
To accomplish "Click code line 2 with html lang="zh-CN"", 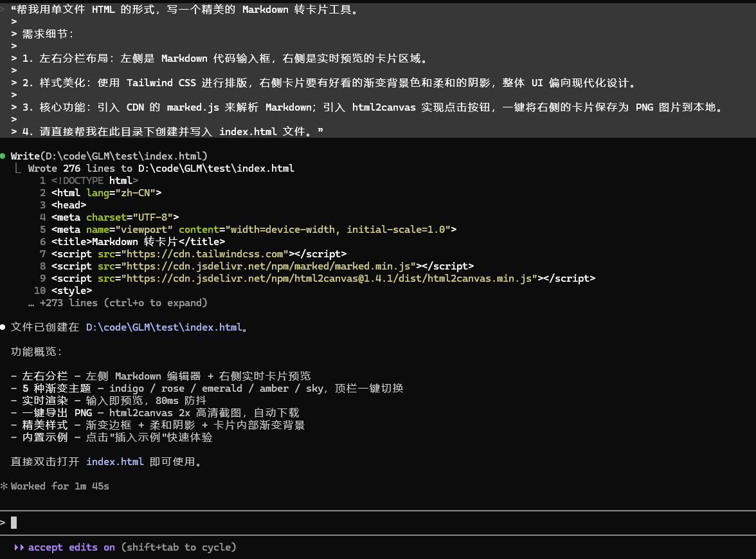I will click(101, 193).
